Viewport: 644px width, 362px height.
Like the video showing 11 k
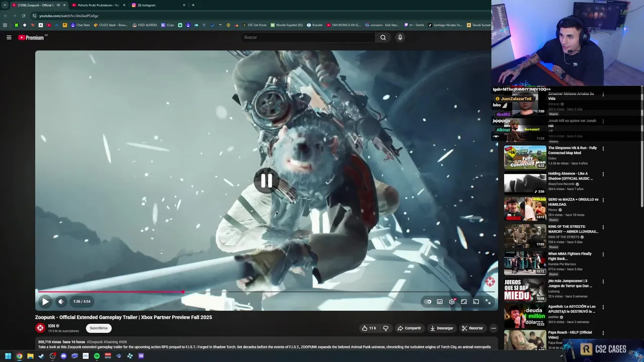pyautogui.click(x=369, y=328)
